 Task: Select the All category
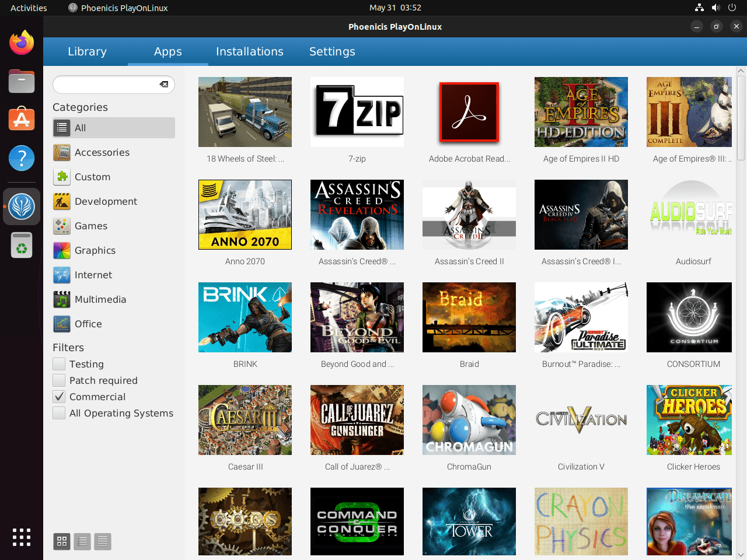click(x=114, y=128)
